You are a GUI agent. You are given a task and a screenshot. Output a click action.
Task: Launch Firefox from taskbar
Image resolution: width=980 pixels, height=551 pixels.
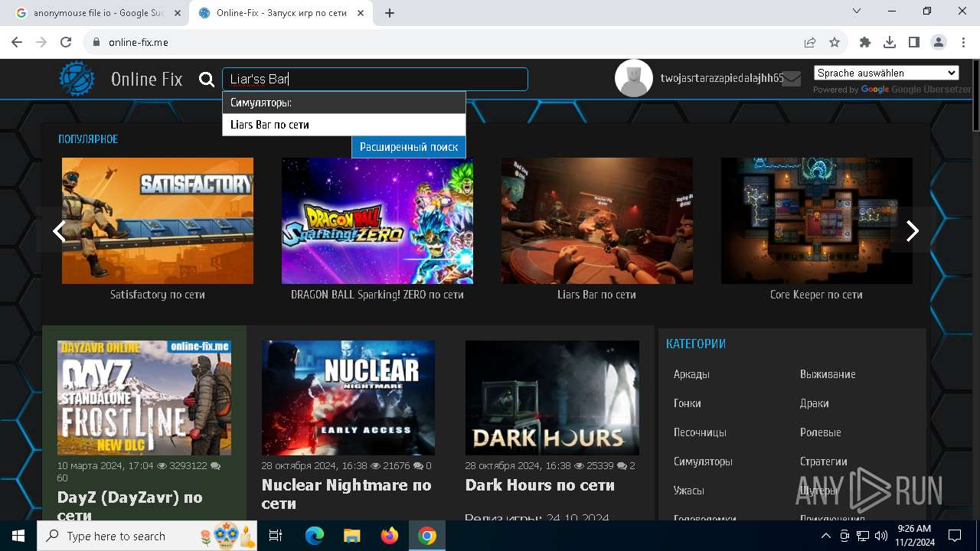click(x=389, y=536)
